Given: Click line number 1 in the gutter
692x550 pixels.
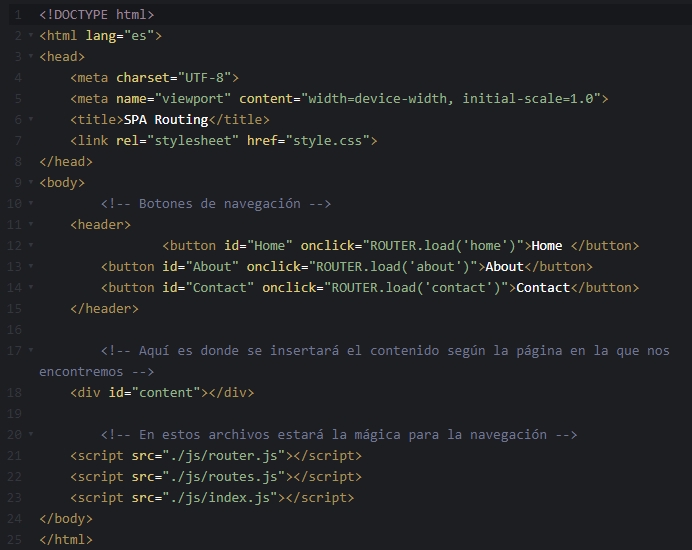Looking at the screenshot, I should coord(18,15).
